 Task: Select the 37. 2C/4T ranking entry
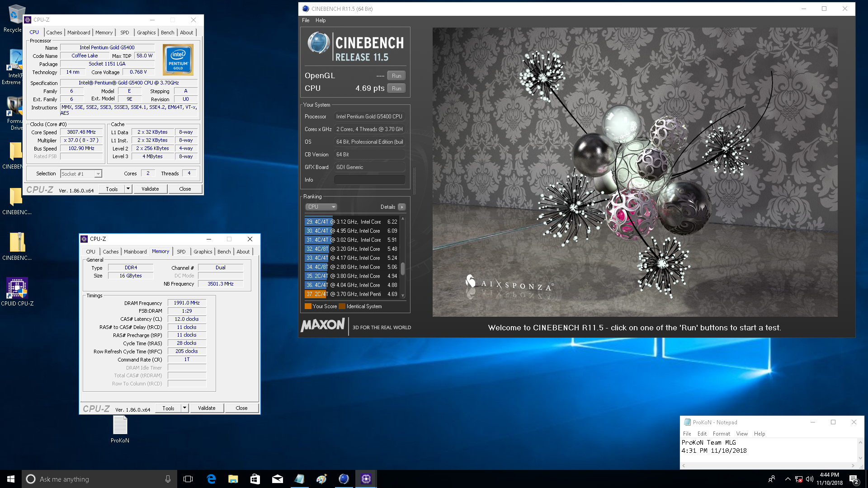tap(352, 294)
